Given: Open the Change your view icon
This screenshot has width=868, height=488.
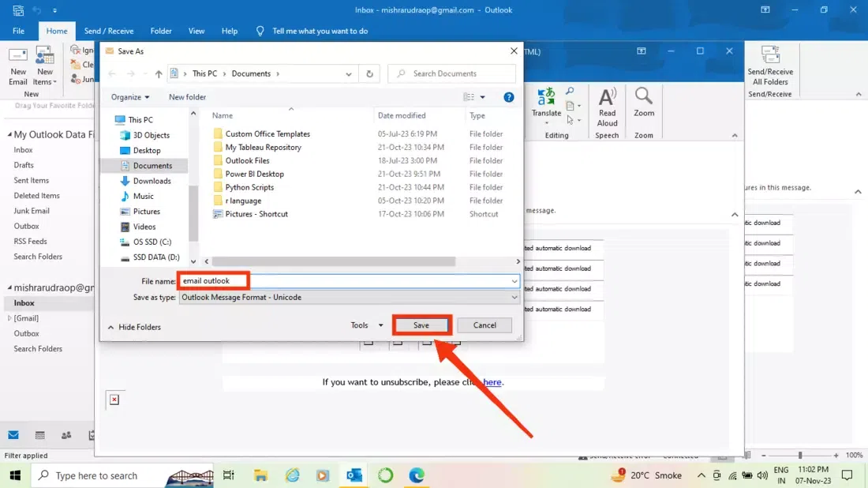Looking at the screenshot, I should point(469,97).
